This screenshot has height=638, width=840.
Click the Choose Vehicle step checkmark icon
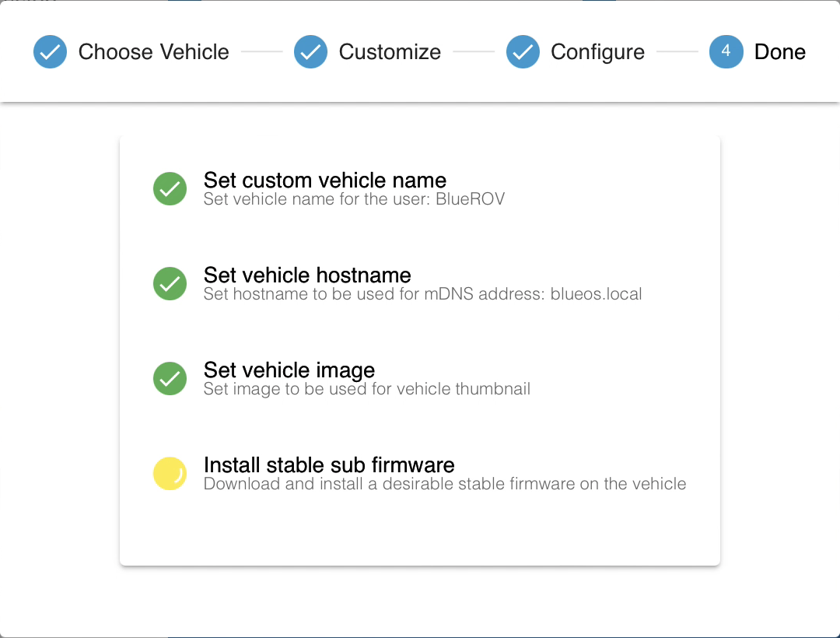(x=51, y=52)
